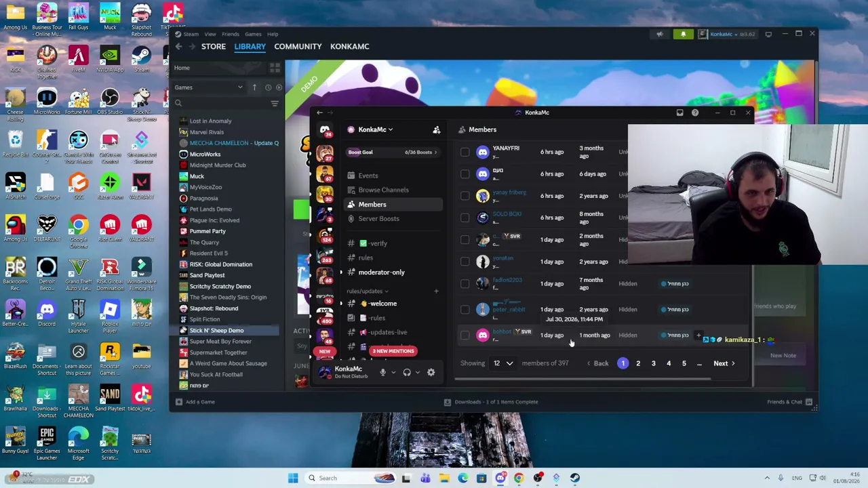Open the welcome channel
This screenshot has height=488, width=868.
tap(393, 304)
